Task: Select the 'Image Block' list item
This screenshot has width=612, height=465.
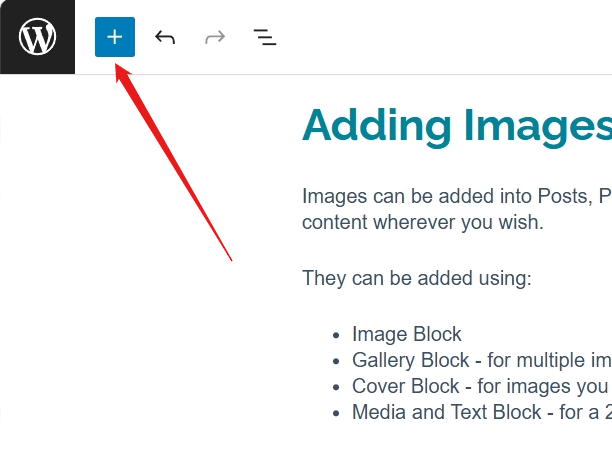Action: [407, 334]
